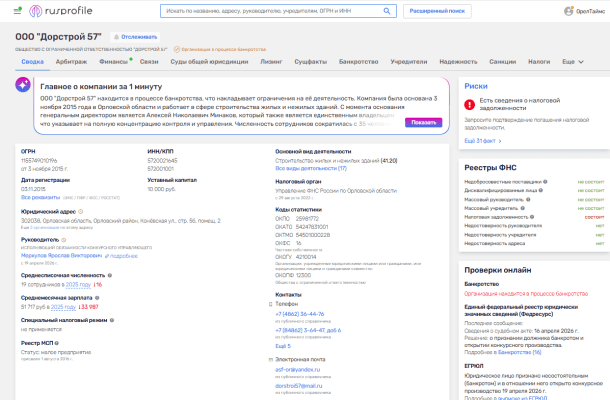The width and height of the screenshot is (610, 400).
Task: Click the rusprofile logo
Action: click(x=62, y=11)
